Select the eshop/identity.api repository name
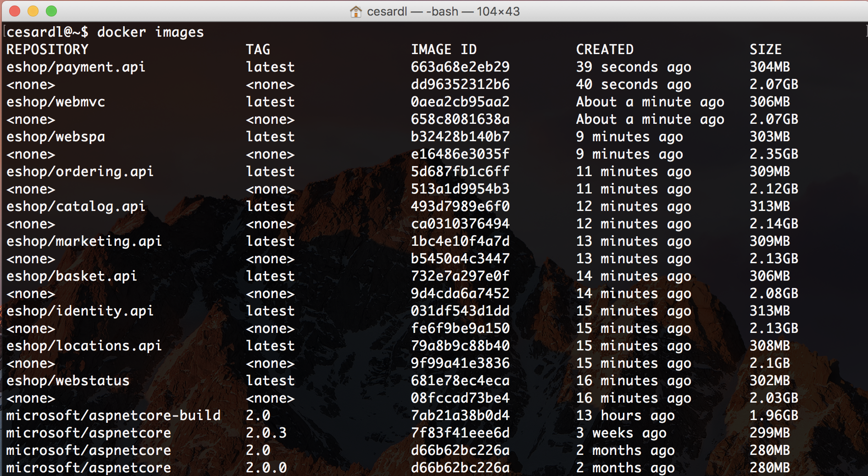Image resolution: width=868 pixels, height=476 pixels. (x=80, y=311)
